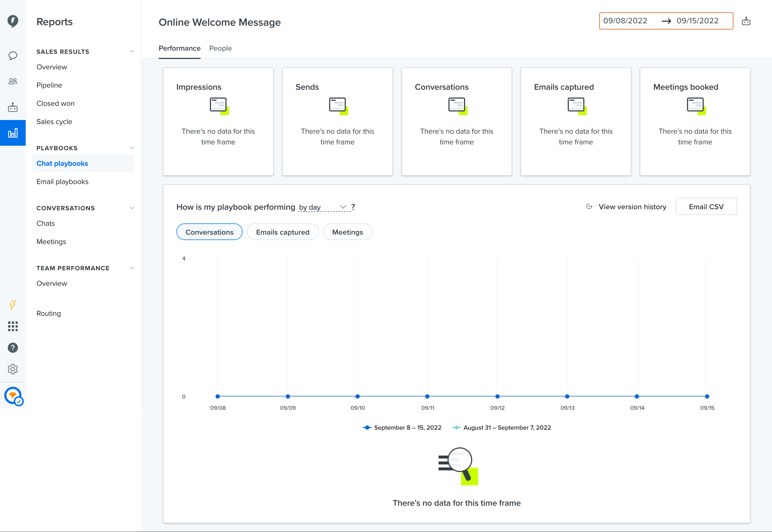This screenshot has height=532, width=772.
Task: Open the Routing report
Action: pyautogui.click(x=49, y=313)
